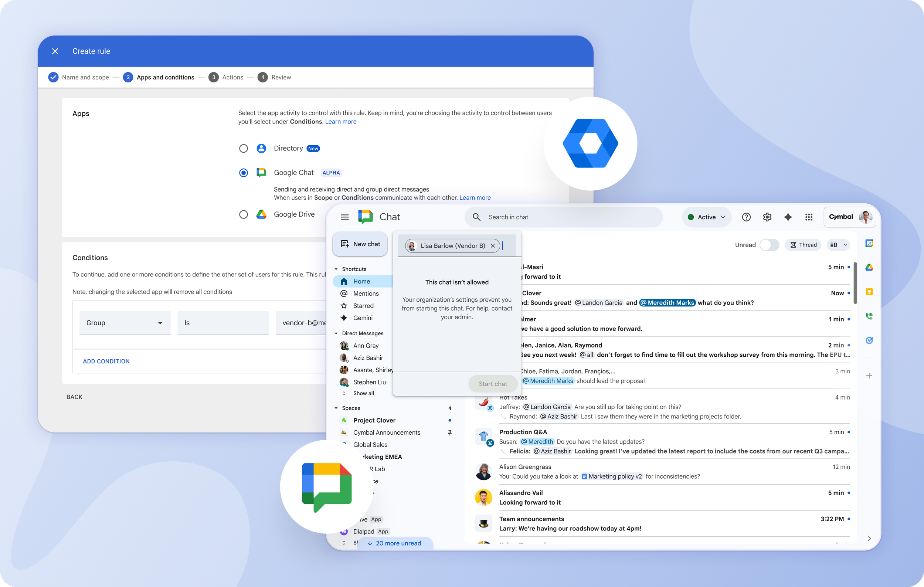Collapse the Direct Messages section
The width and height of the screenshot is (924, 587).
pyautogui.click(x=336, y=333)
